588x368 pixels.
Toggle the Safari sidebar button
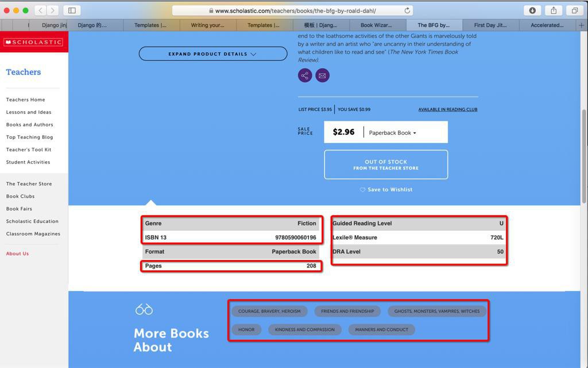[x=72, y=10]
